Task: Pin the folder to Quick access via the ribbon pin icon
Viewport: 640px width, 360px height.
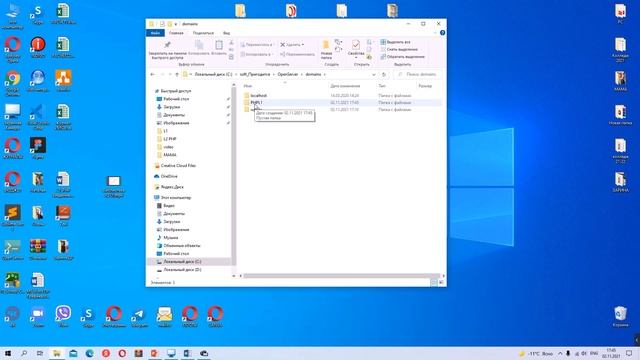Action: coord(167,44)
